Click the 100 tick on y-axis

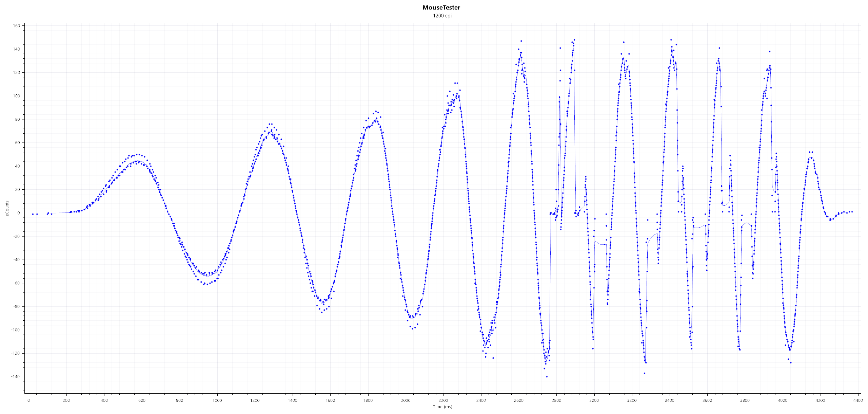coord(17,96)
